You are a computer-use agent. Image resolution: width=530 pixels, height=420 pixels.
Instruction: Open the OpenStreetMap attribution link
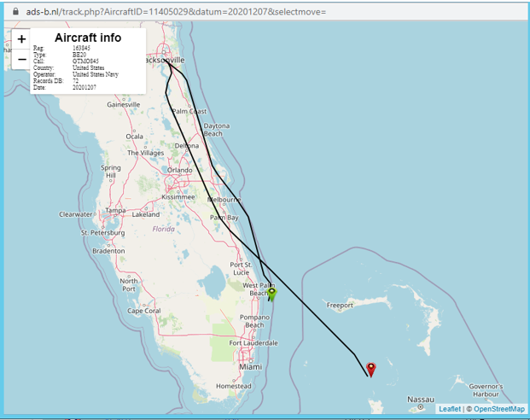(499, 409)
